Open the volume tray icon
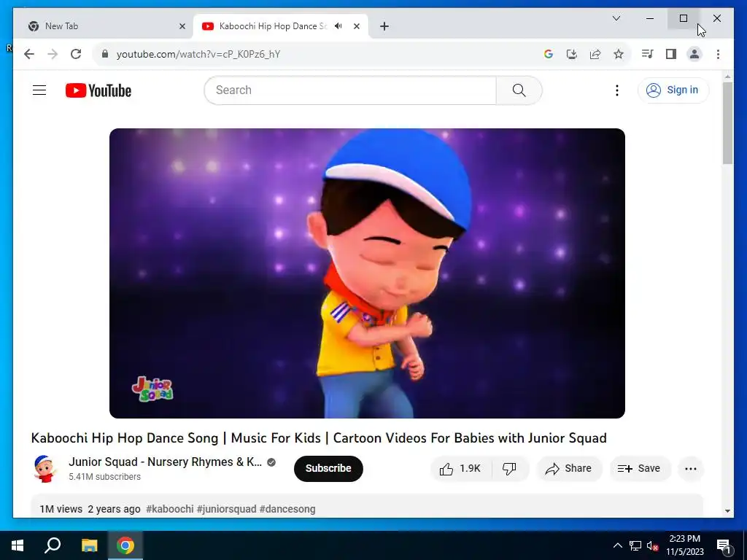Image resolution: width=747 pixels, height=560 pixels. [652, 545]
